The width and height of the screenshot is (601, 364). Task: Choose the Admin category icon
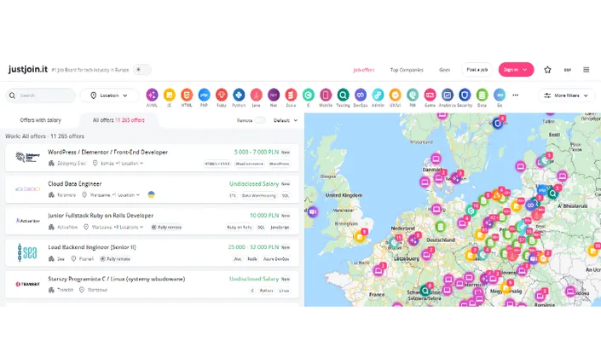378,95
